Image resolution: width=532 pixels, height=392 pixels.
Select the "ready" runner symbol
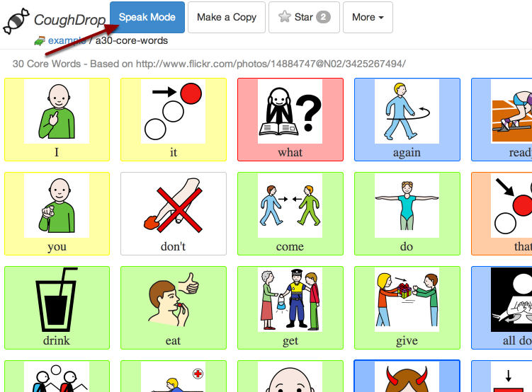[x=502, y=120]
